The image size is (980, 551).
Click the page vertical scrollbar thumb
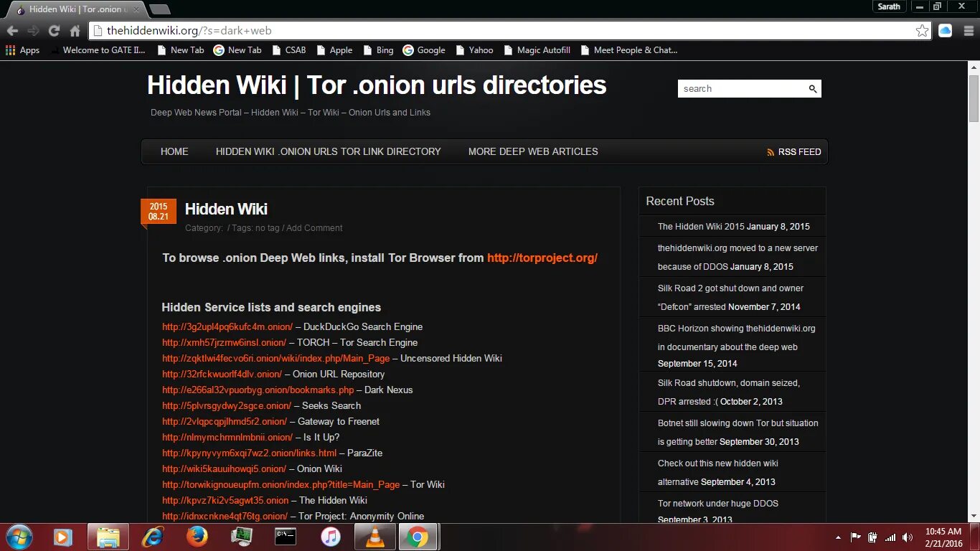[x=974, y=98]
